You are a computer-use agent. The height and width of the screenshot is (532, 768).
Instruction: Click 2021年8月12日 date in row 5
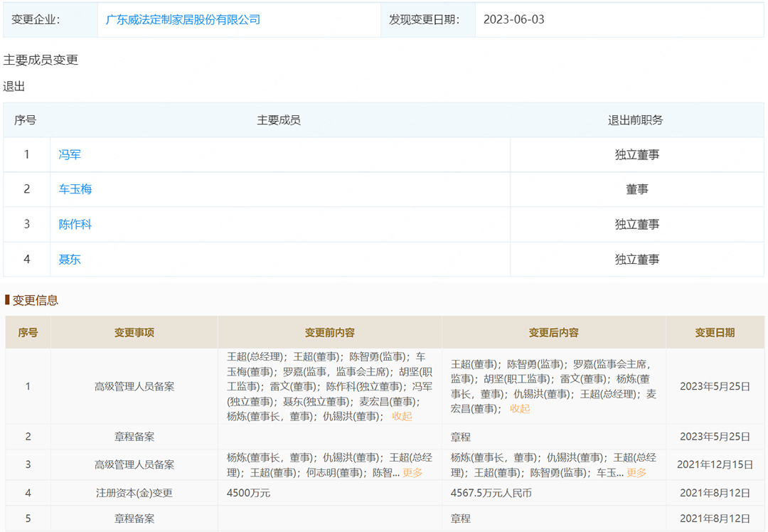coord(715,518)
